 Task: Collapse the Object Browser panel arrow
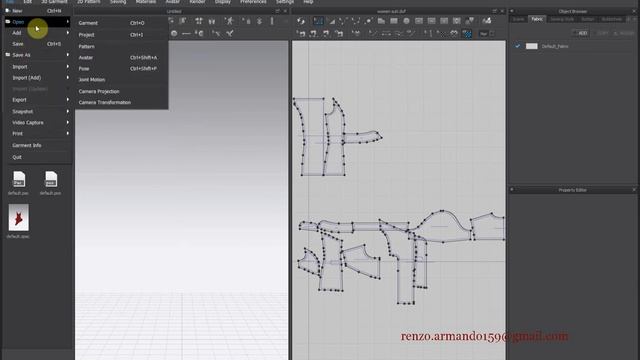click(x=511, y=11)
